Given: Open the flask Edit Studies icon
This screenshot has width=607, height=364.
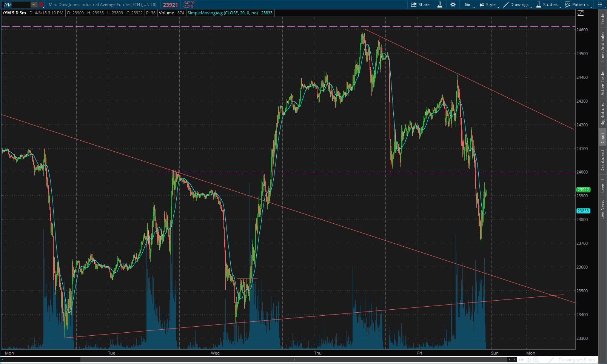Looking at the screenshot, I should (x=440, y=5).
